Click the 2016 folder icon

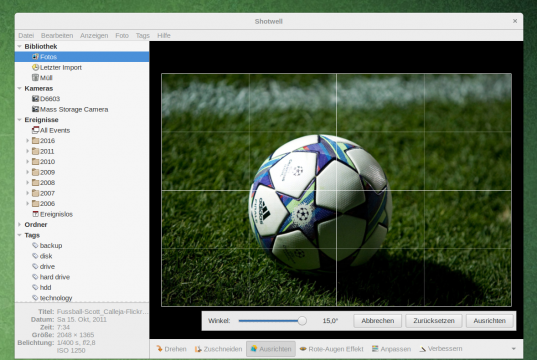pos(35,140)
